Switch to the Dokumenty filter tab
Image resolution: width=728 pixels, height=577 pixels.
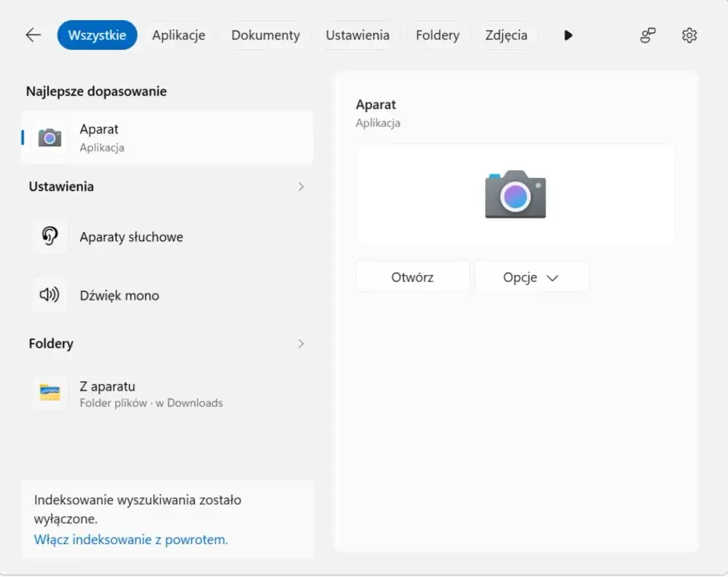pos(266,35)
